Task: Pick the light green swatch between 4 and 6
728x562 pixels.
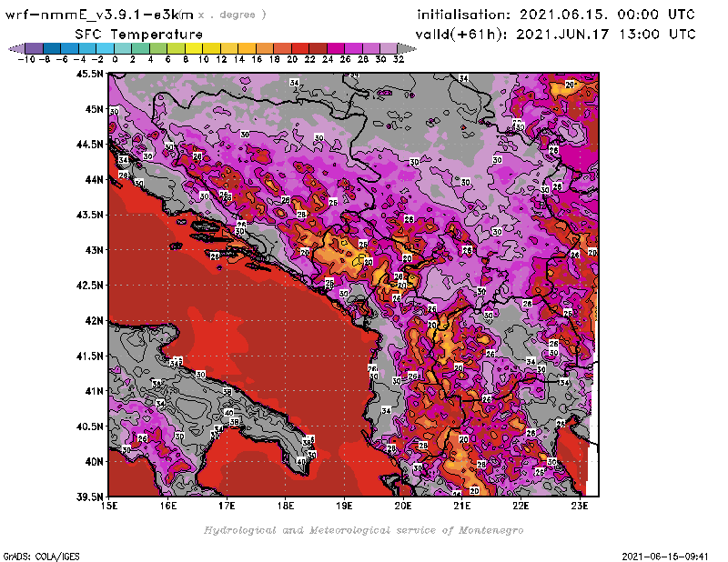Action: (x=157, y=49)
